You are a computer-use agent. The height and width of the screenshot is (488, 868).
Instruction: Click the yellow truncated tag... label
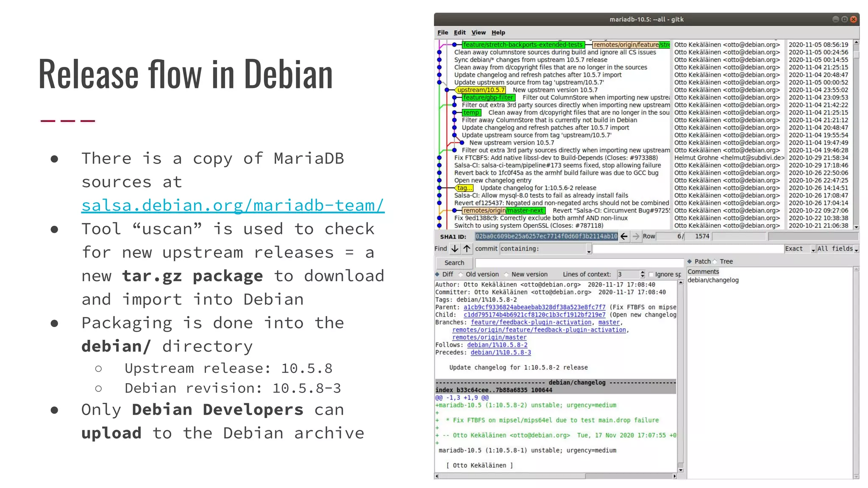464,188
